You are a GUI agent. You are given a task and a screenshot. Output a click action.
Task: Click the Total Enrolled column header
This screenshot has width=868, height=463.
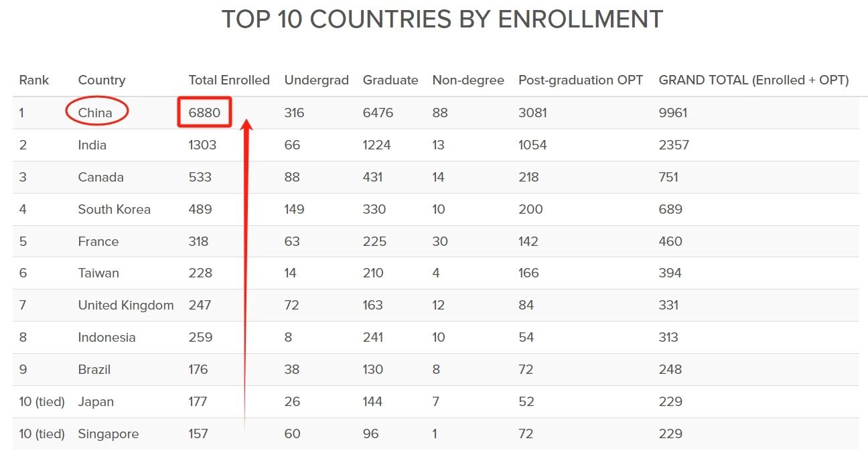point(229,80)
